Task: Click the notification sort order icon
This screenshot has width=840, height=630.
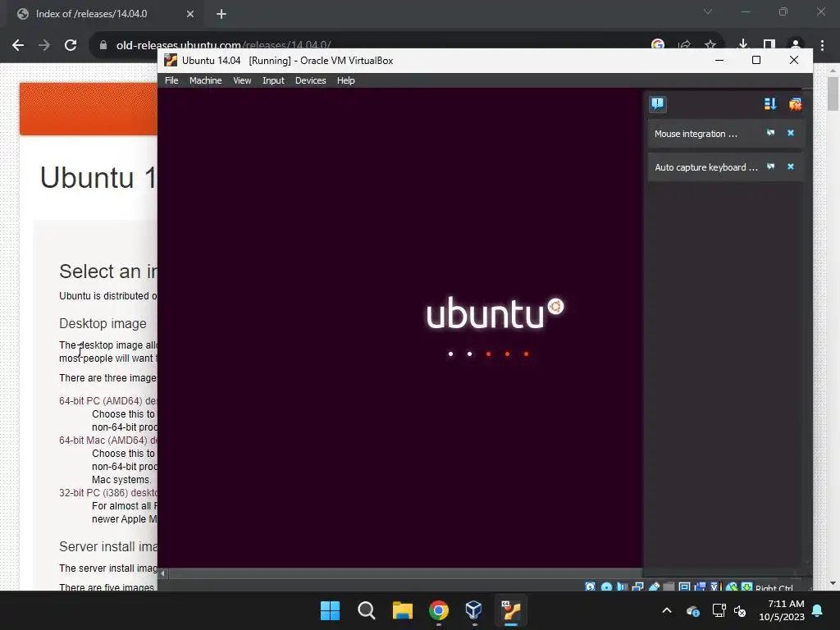Action: pos(770,104)
